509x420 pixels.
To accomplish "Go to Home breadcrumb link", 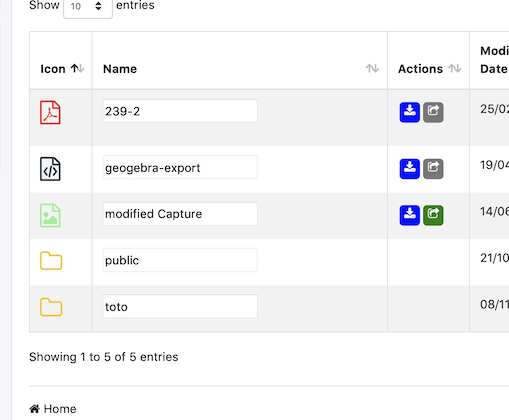I will coord(60,409).
